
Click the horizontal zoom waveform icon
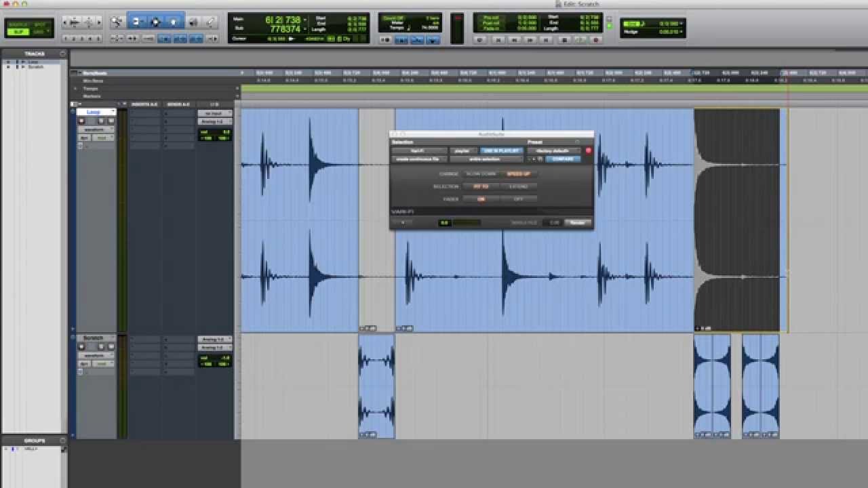pos(75,22)
